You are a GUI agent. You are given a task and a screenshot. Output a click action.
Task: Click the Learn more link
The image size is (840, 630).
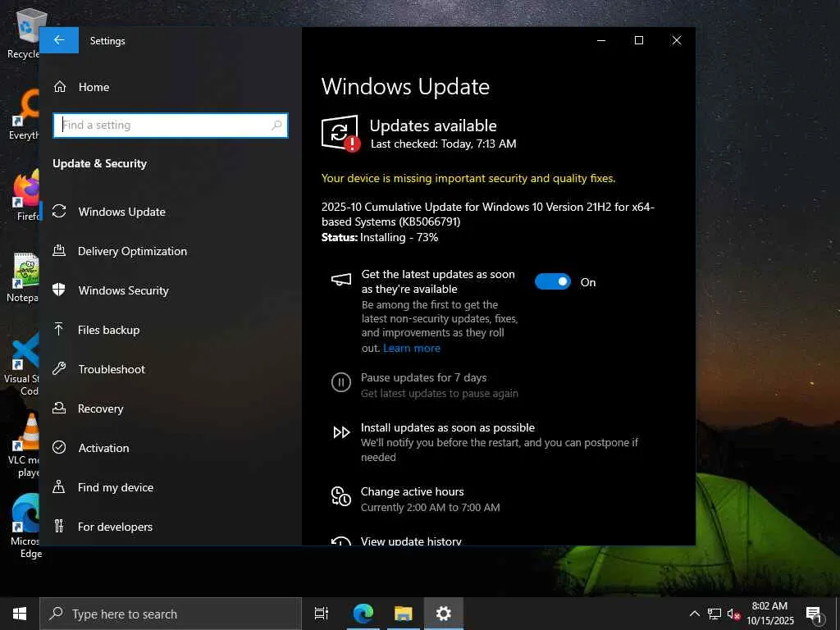click(x=412, y=348)
